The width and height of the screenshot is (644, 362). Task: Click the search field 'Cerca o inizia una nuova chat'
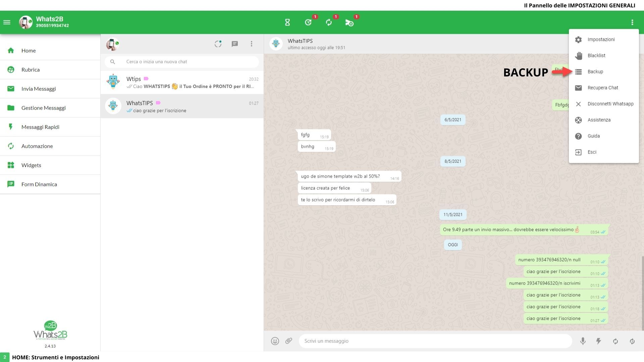click(182, 62)
